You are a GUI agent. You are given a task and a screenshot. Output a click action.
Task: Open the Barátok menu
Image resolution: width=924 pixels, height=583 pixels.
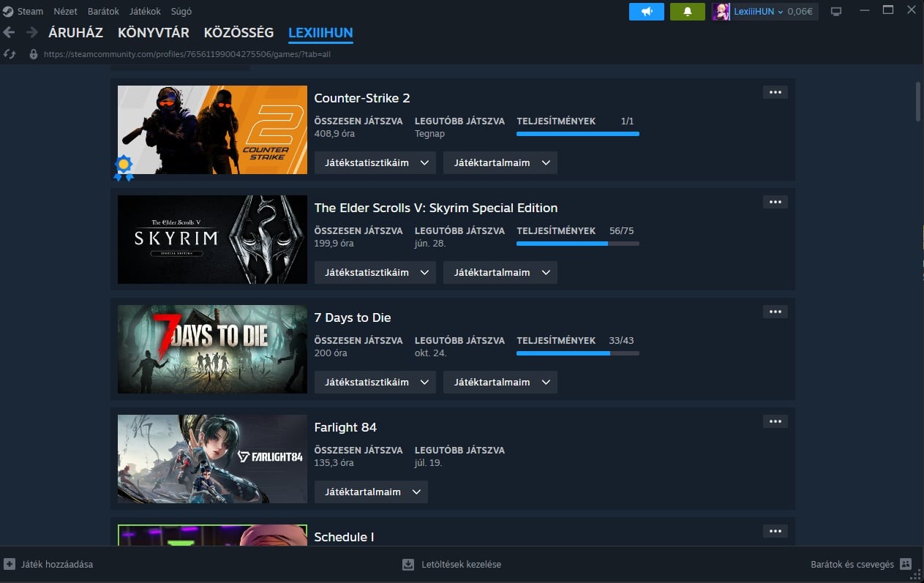pyautogui.click(x=103, y=12)
